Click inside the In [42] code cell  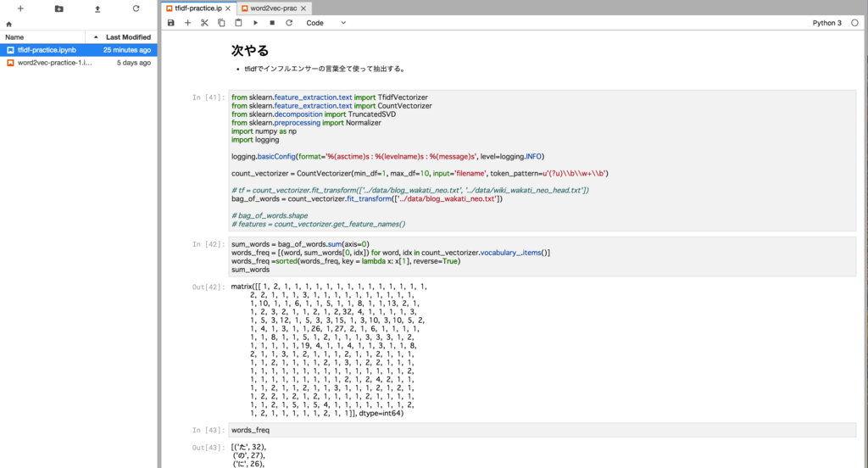tap(542, 257)
